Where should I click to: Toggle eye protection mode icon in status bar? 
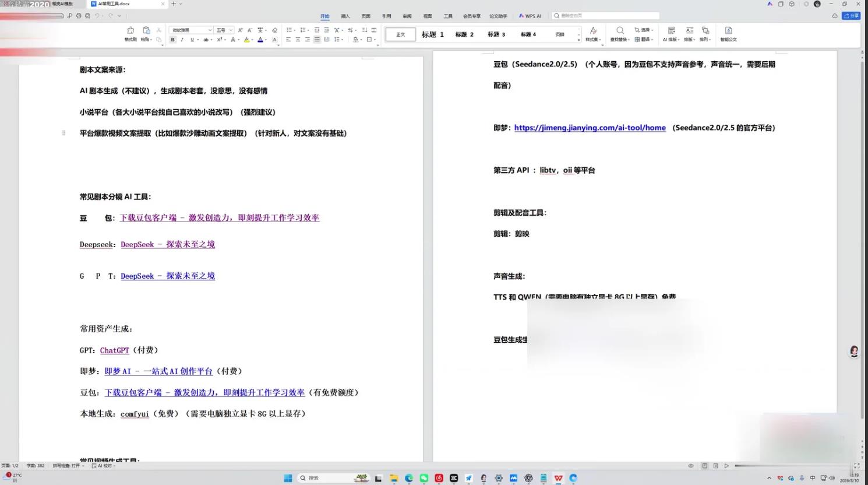tap(691, 466)
